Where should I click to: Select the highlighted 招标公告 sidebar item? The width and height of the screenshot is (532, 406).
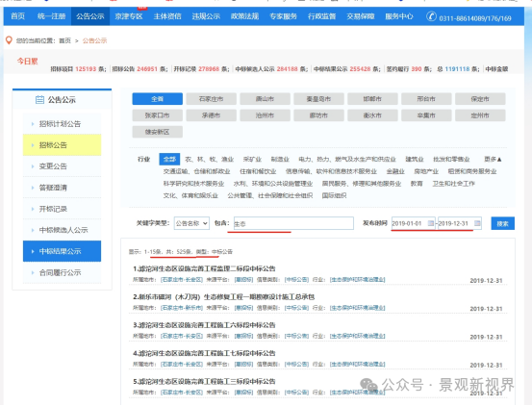[62, 145]
